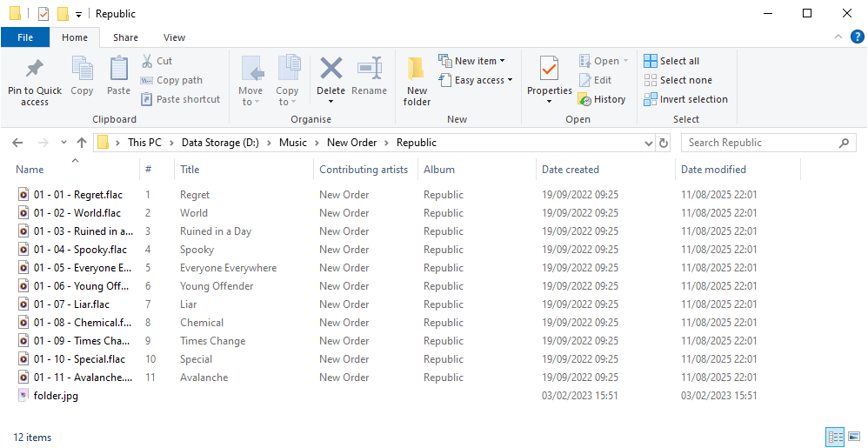This screenshot has width=868, height=448.
Task: Click the Copy path icon
Action: tap(147, 80)
